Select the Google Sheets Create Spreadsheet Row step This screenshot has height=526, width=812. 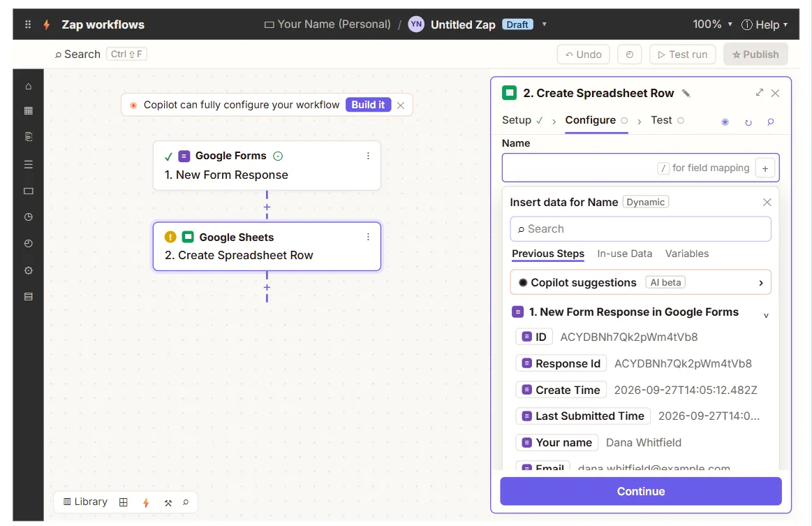pyautogui.click(x=267, y=247)
